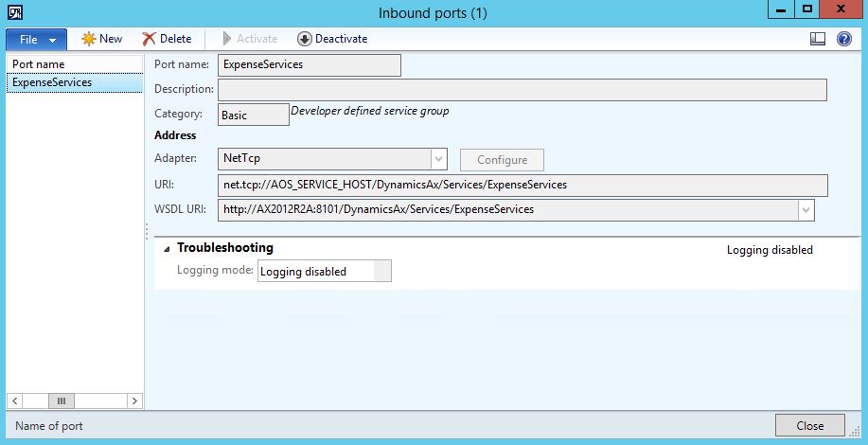The width and height of the screenshot is (868, 445).
Task: Click the splitter grip beside the list
Action: [147, 231]
